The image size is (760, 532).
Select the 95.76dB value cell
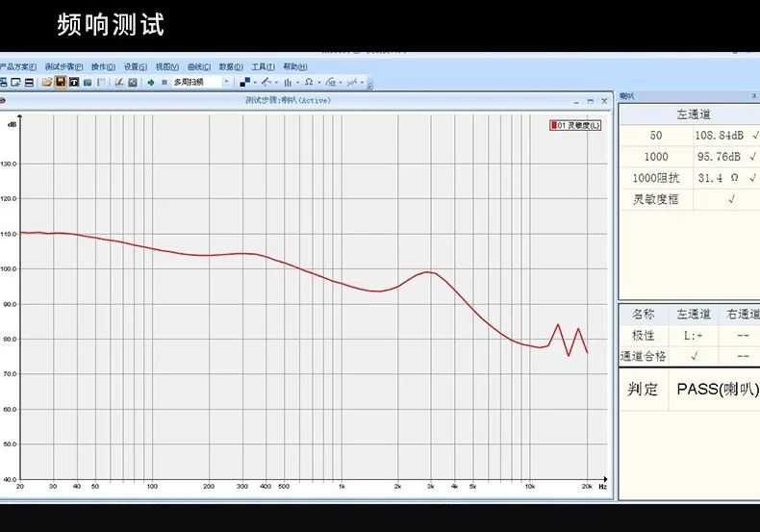(720, 157)
